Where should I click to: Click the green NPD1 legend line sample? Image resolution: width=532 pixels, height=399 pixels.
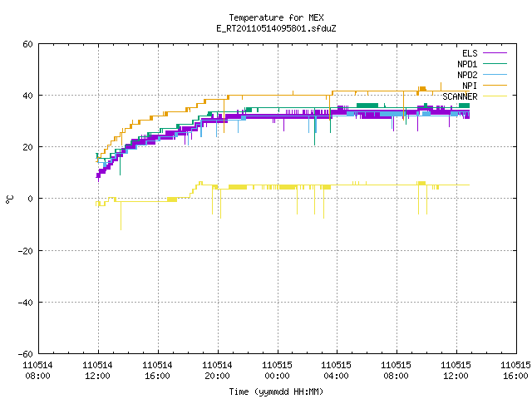(495, 64)
